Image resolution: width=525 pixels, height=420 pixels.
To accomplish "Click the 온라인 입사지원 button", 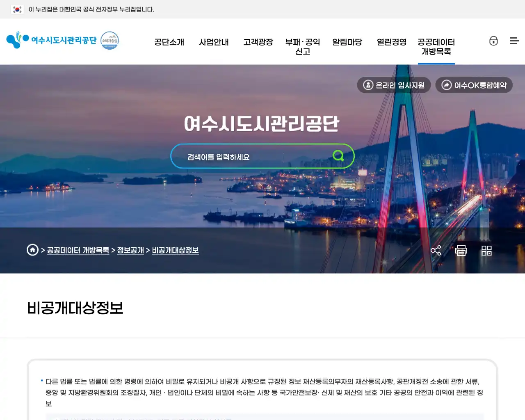I will tap(394, 85).
